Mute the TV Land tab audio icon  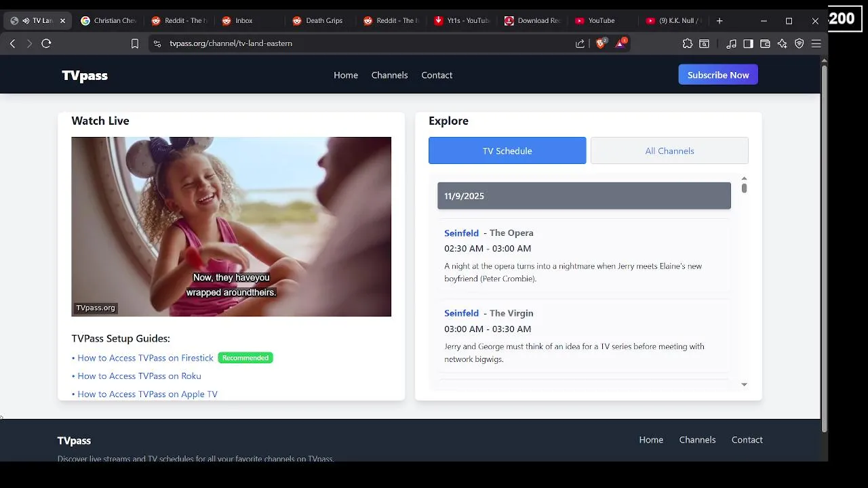point(26,21)
